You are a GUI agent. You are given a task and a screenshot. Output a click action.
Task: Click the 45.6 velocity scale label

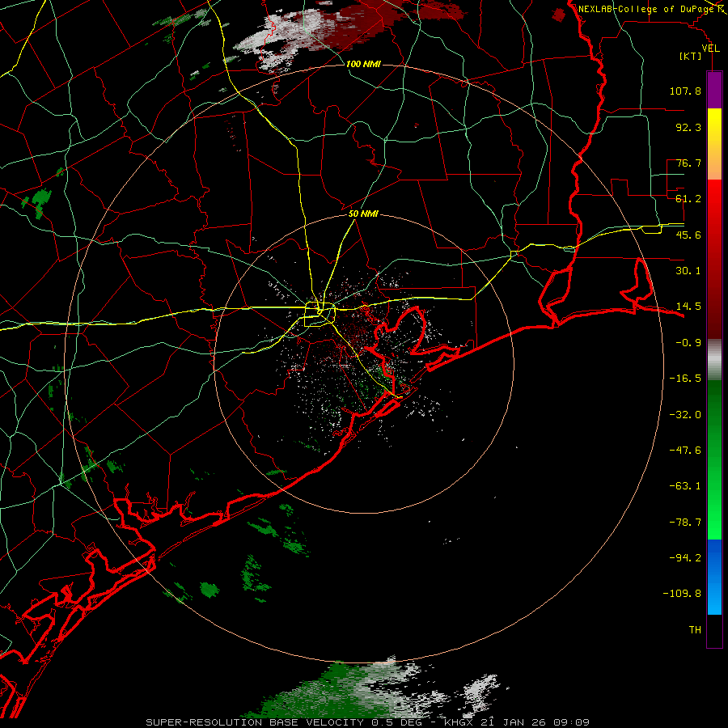(x=688, y=235)
